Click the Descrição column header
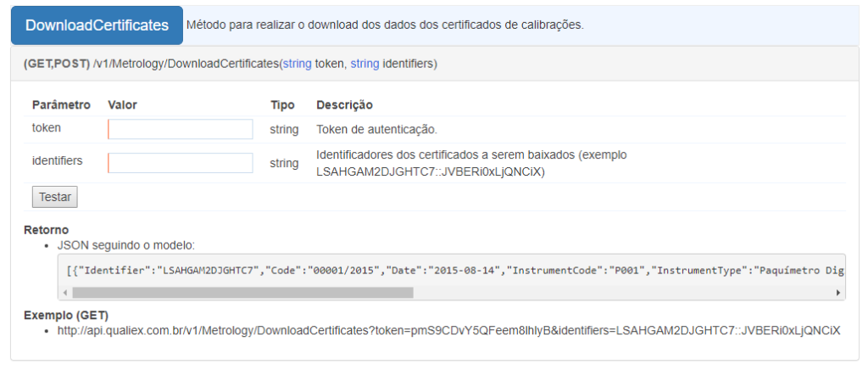868x370 pixels. [x=344, y=104]
